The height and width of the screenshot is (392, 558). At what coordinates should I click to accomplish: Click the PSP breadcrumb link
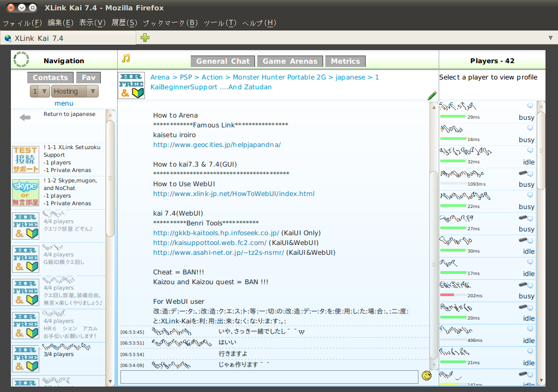186,77
